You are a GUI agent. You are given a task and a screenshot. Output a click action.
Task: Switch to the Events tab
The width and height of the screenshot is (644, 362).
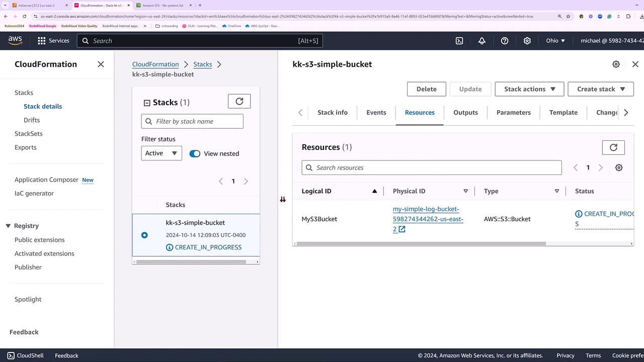pyautogui.click(x=376, y=113)
